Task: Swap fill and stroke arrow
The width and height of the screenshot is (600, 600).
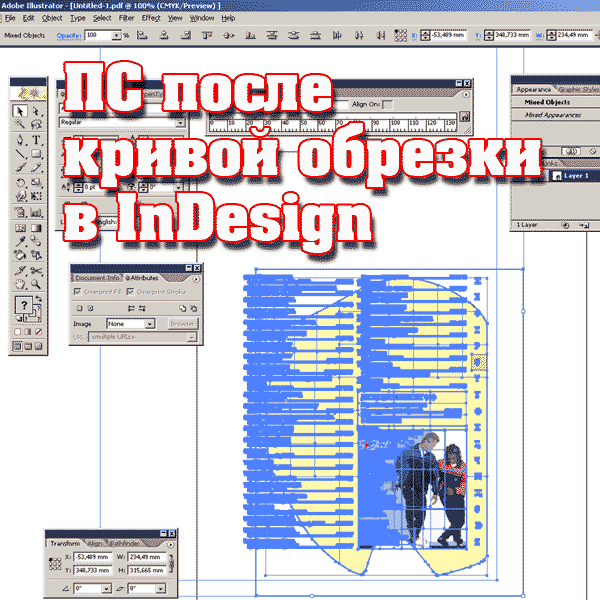Action: [39, 298]
